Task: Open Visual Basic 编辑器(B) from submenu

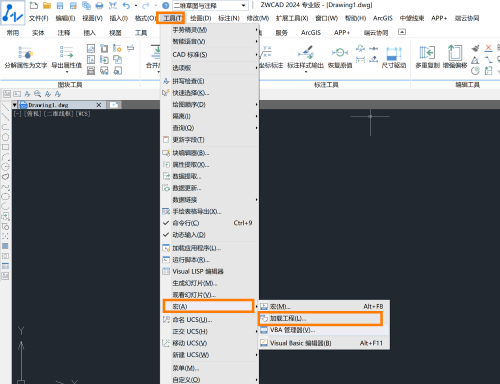Action: [x=324, y=343]
